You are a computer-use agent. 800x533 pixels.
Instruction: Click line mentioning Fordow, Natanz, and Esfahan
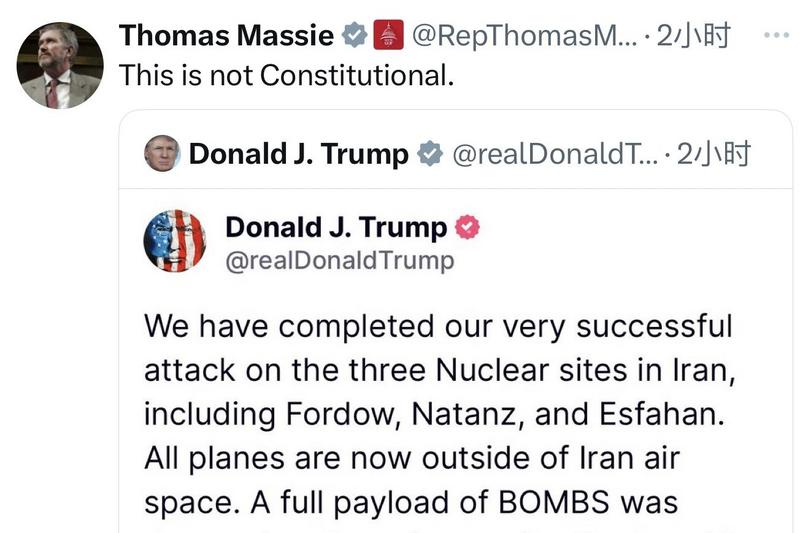pyautogui.click(x=432, y=413)
